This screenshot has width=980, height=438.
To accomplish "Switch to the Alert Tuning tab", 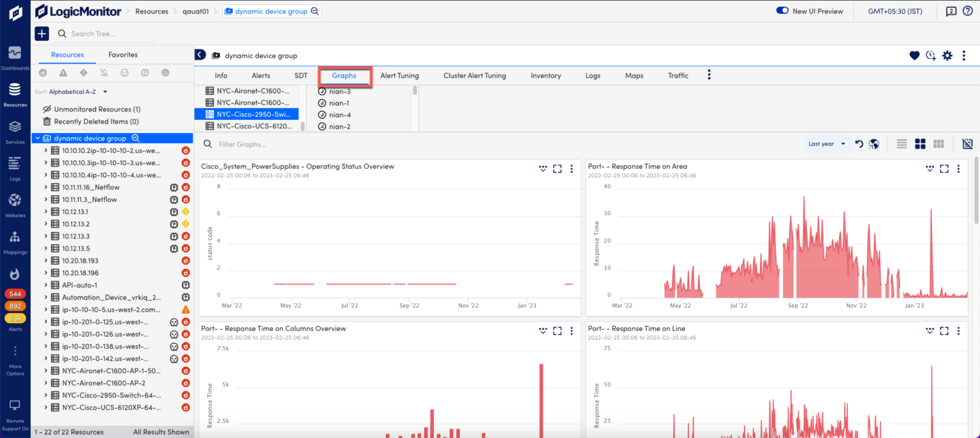I will [399, 75].
